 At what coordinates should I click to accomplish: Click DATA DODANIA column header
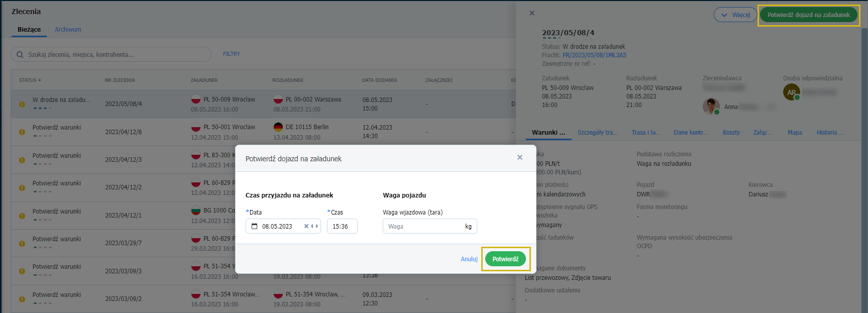(379, 80)
